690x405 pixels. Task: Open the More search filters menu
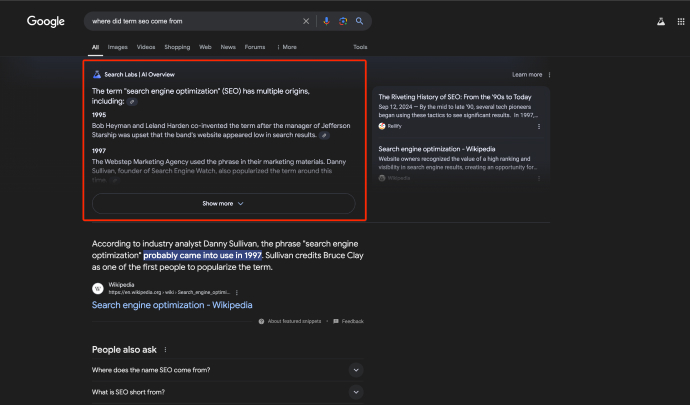(287, 47)
